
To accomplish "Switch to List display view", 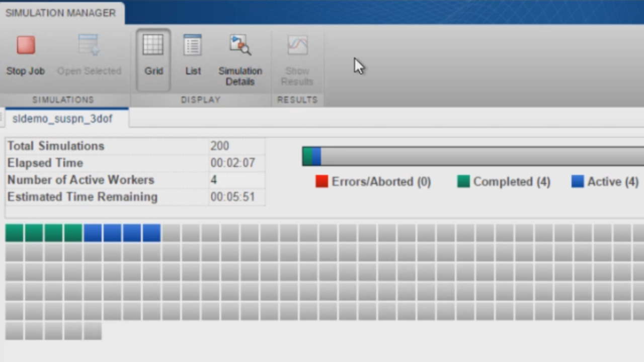I will [x=193, y=46].
